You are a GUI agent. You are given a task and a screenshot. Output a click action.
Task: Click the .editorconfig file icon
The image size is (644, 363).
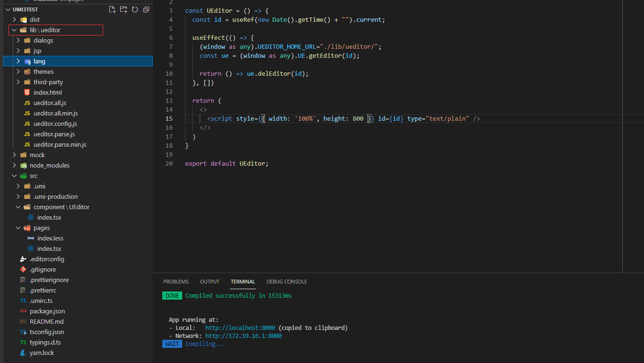(x=23, y=259)
